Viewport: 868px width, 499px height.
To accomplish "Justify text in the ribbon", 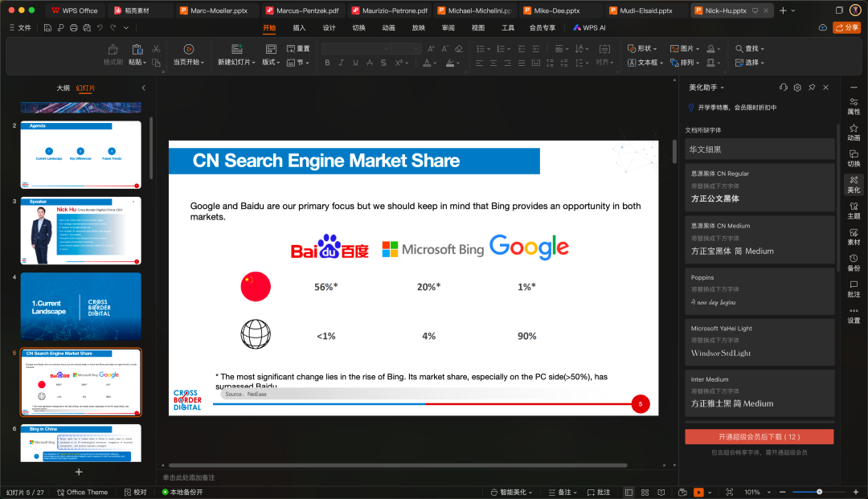I will (522, 63).
